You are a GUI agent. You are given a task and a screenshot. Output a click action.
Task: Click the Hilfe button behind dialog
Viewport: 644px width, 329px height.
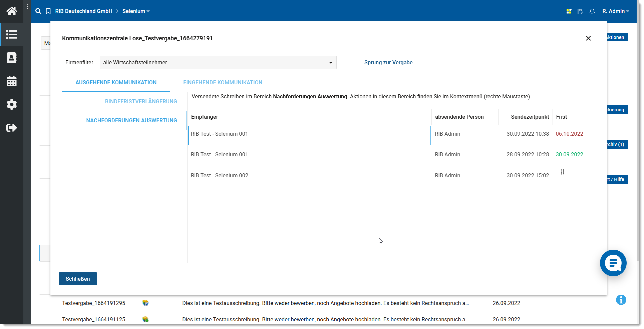pos(618,179)
